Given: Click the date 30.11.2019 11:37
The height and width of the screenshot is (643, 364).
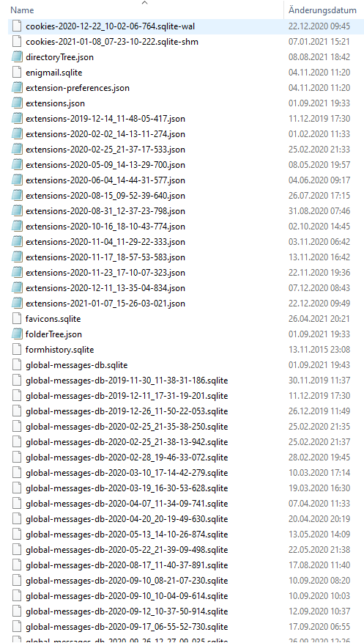Looking at the screenshot, I should coord(319,381).
